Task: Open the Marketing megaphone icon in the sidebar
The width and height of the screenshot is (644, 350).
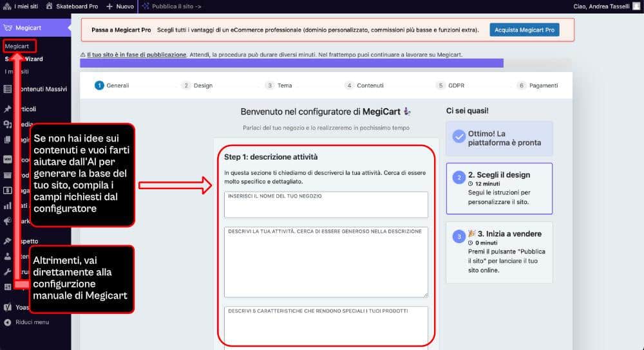Action: coord(7,221)
